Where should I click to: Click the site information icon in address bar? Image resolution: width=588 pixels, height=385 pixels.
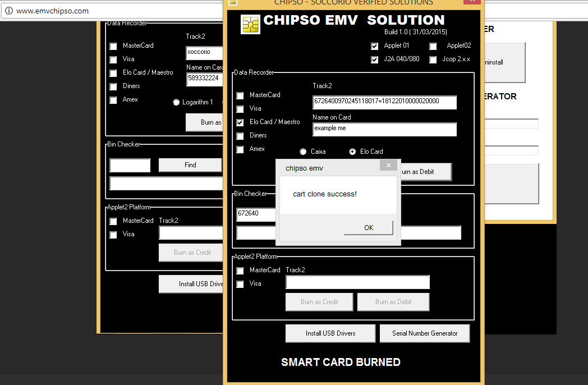coord(9,11)
